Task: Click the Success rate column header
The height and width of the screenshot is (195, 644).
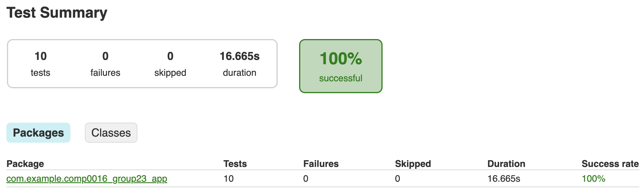Action: pos(610,164)
